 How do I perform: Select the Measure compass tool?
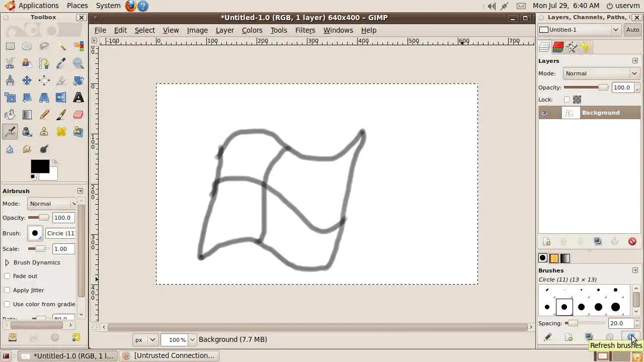pyautogui.click(x=10, y=80)
